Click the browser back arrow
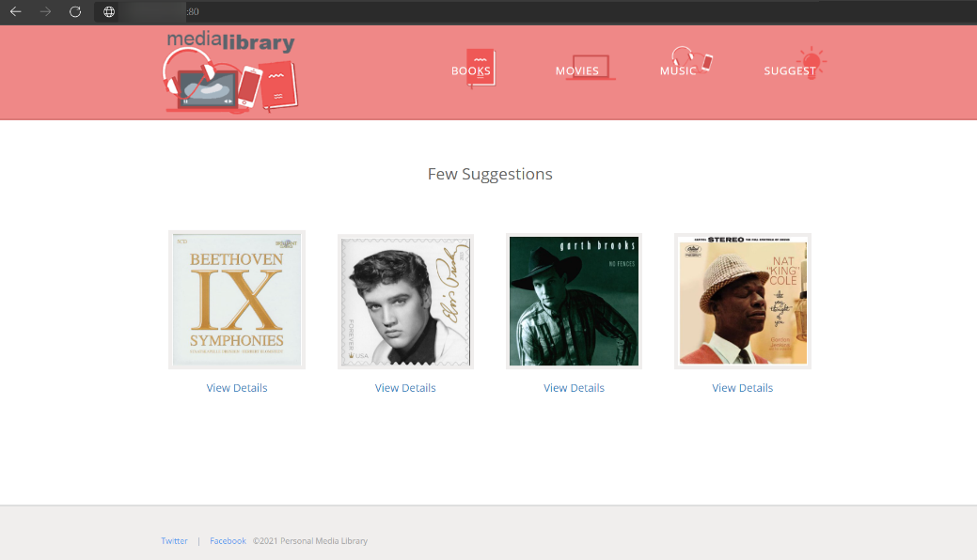The height and width of the screenshot is (560, 977). 16,12
